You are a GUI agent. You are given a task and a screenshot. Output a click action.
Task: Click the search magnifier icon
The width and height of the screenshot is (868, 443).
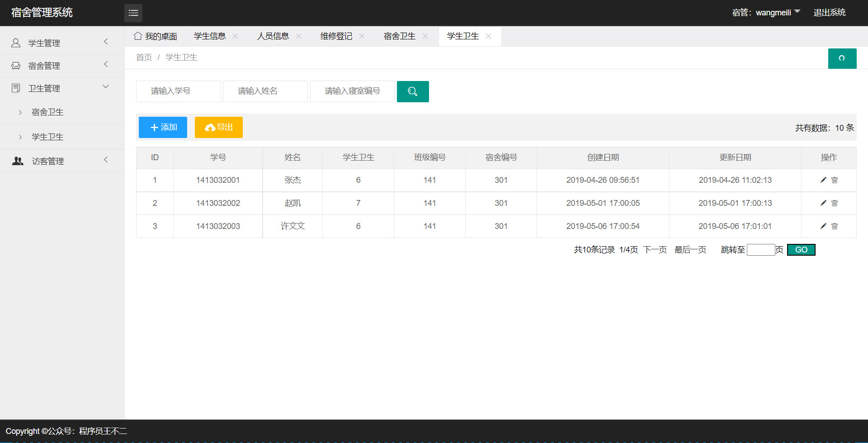(412, 91)
